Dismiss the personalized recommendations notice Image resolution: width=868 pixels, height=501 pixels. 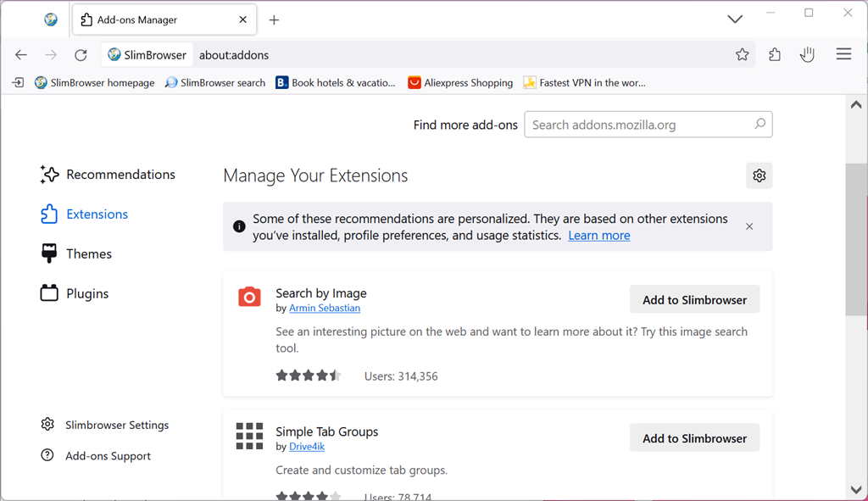[749, 226]
